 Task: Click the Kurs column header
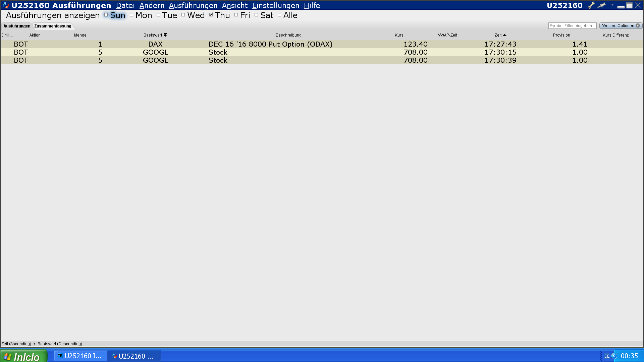(399, 35)
